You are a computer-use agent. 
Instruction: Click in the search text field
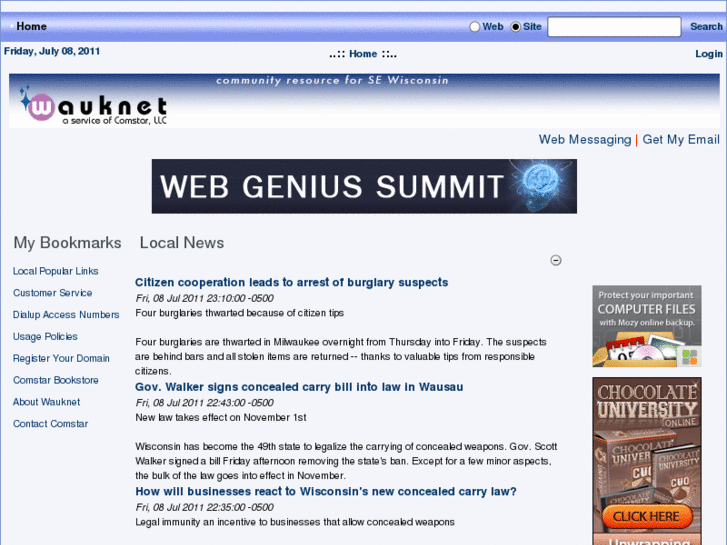[x=614, y=27]
